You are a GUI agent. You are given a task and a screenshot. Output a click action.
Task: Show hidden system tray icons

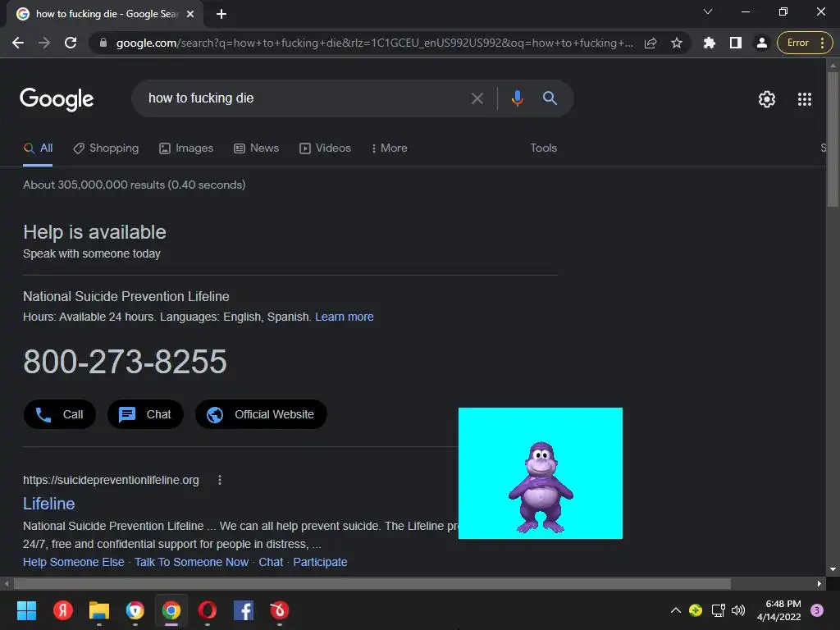(676, 610)
